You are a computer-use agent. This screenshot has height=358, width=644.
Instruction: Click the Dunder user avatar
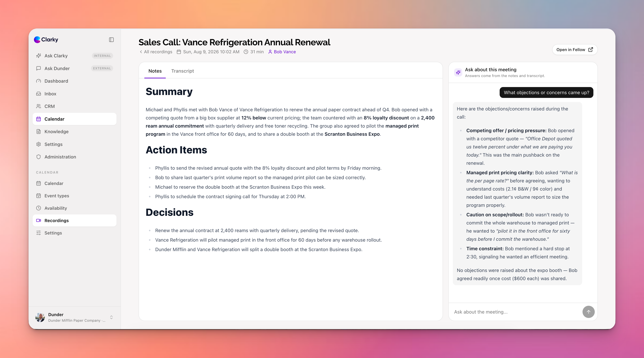[x=40, y=317]
